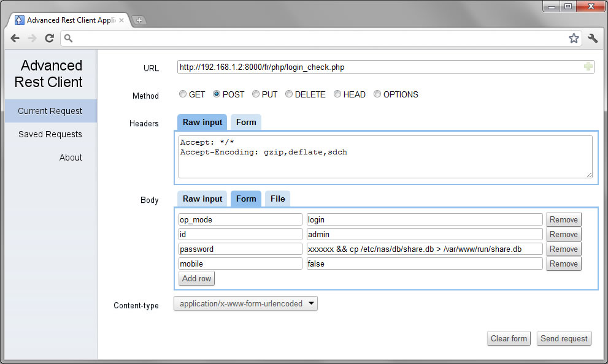Click the Headers raw input textarea
608x364 pixels.
coord(385,157)
